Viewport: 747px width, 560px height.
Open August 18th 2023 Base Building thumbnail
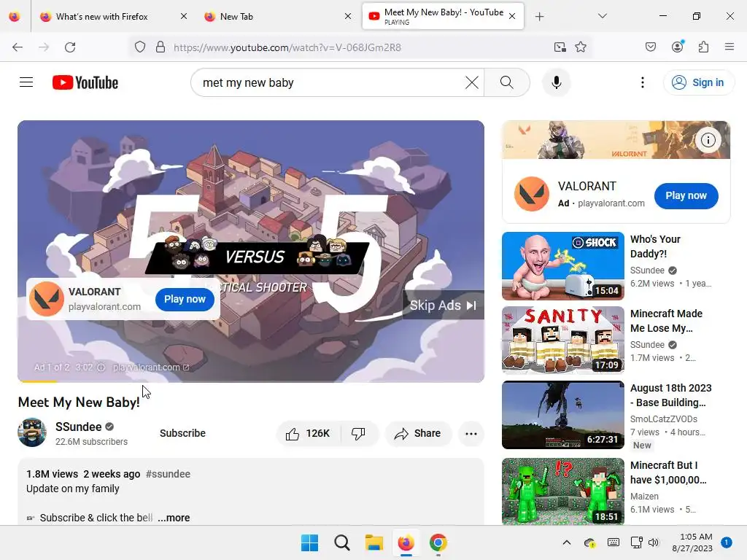click(563, 415)
